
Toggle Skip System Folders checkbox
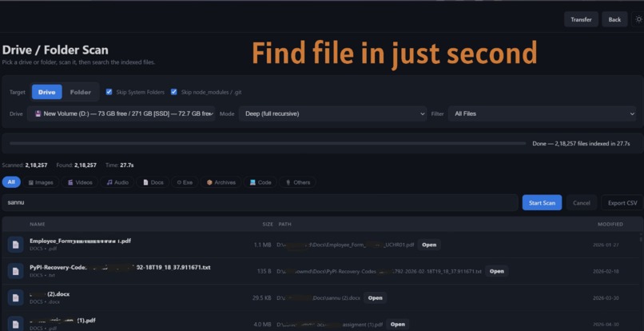[109, 92]
